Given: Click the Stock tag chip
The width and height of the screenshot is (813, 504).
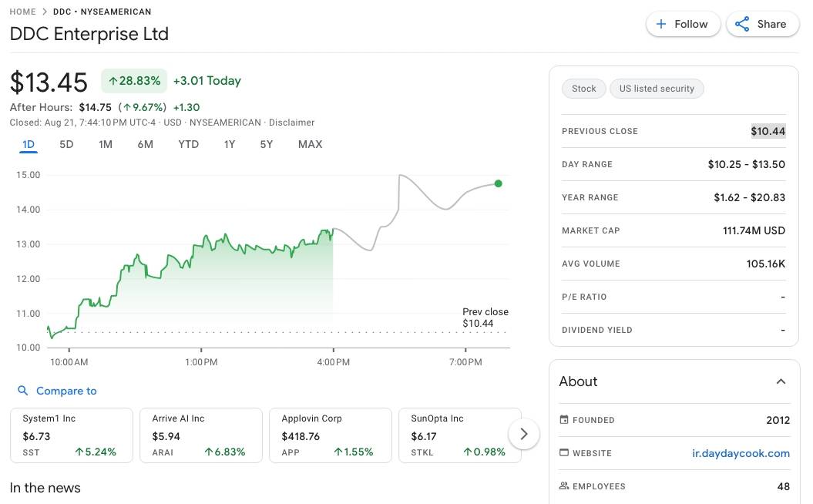Looking at the screenshot, I should pos(584,89).
